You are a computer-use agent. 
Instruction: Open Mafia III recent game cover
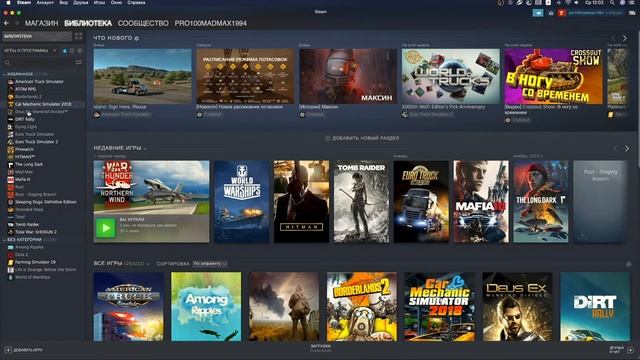[481, 202]
